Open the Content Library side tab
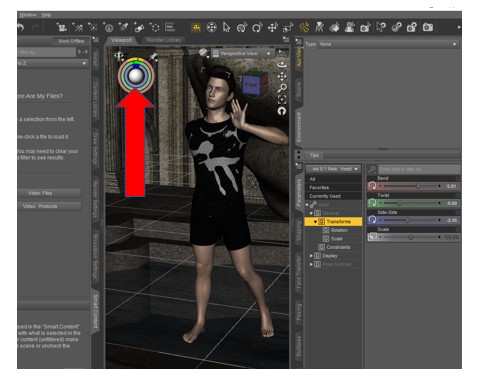 pos(95,99)
